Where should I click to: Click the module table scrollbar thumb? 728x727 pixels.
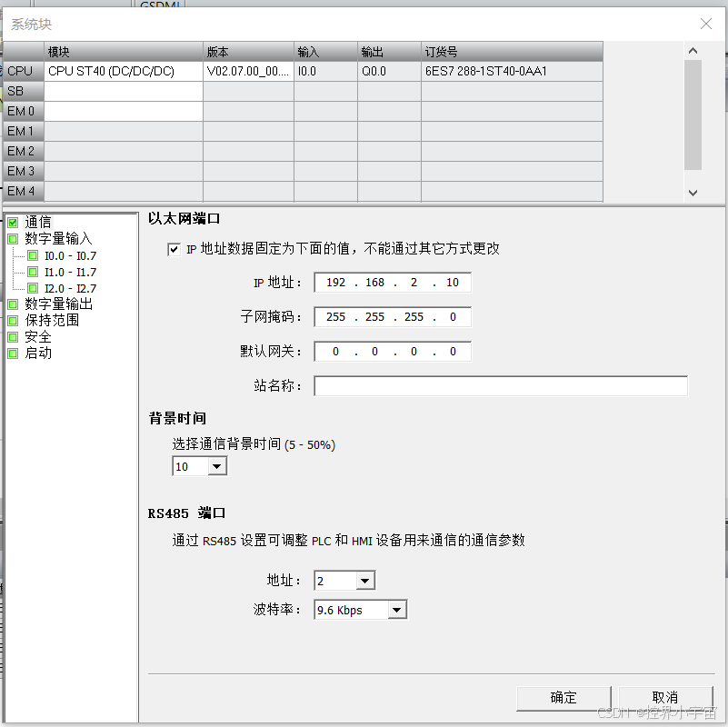tap(693, 115)
